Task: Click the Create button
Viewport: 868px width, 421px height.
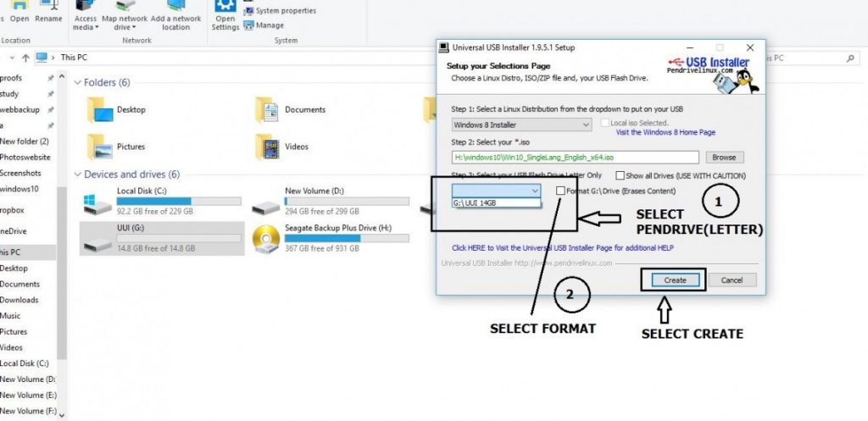Action: (x=675, y=280)
